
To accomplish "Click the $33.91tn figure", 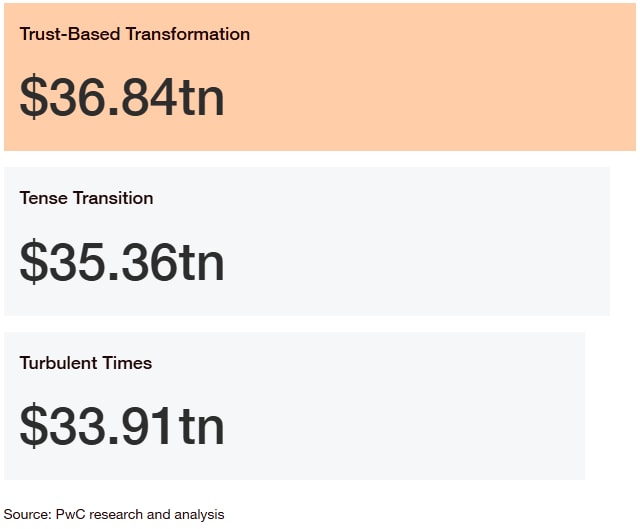I will tap(122, 426).
